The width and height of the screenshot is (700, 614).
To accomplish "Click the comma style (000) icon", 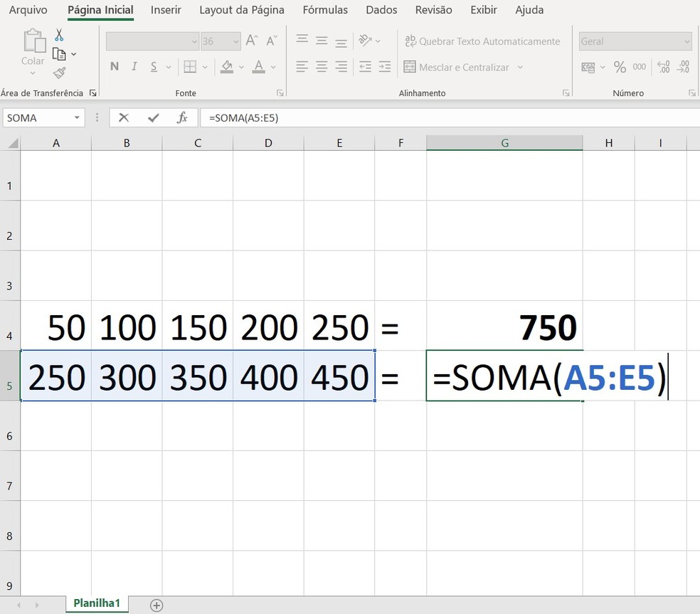I will pos(640,67).
